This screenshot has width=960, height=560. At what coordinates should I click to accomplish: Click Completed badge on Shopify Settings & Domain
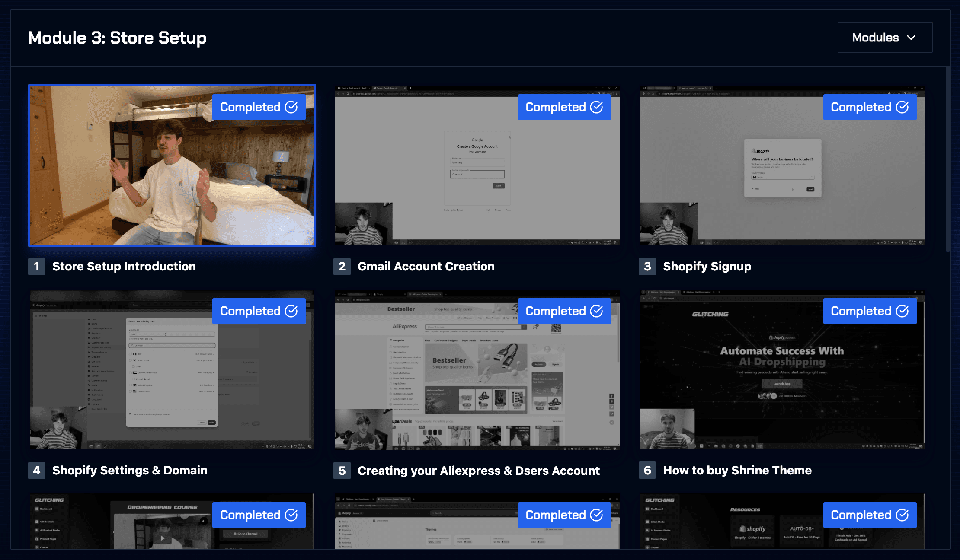coord(259,311)
